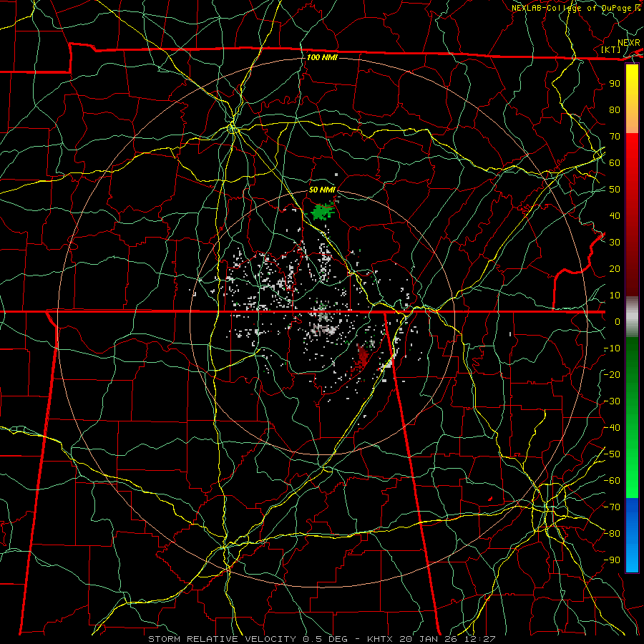Click the dark red velocity patch

coord(363,356)
